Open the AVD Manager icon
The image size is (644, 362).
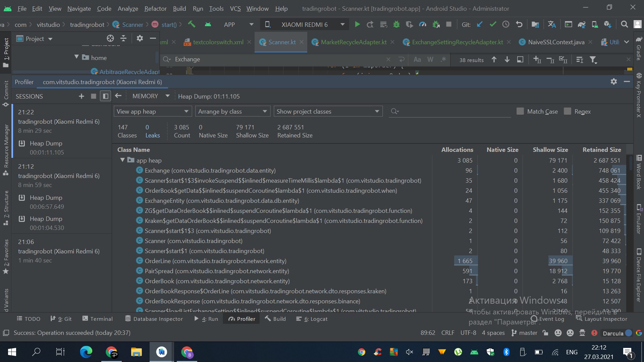(595, 24)
